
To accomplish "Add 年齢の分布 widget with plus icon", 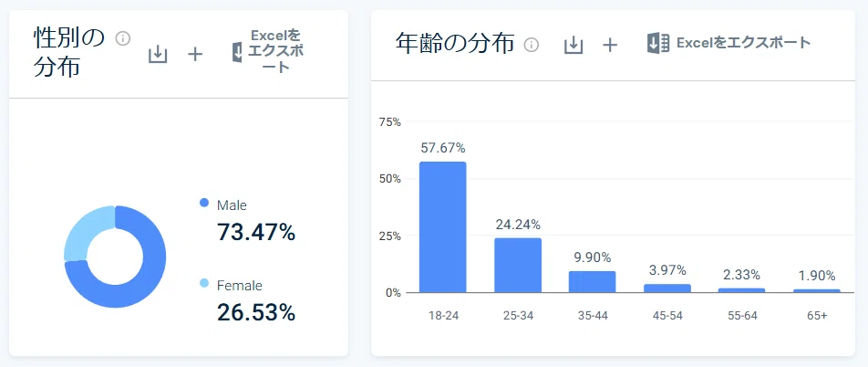I will [609, 45].
